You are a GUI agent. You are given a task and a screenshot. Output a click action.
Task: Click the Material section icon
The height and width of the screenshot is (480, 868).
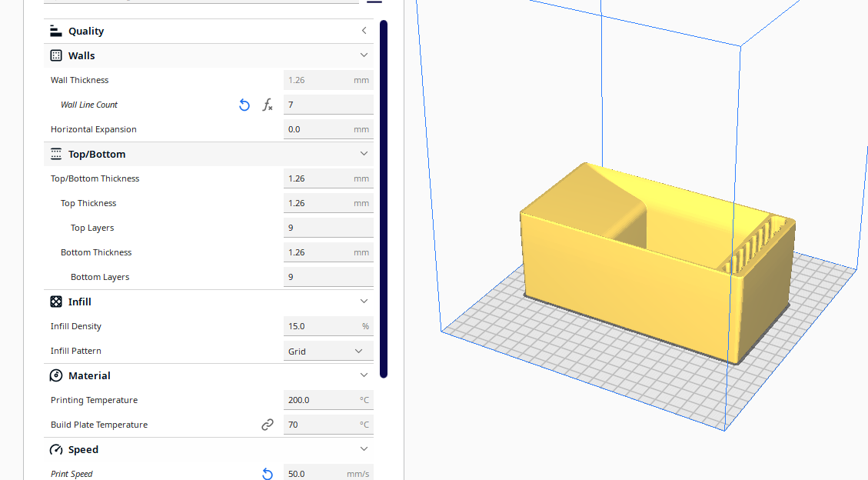pyautogui.click(x=56, y=375)
